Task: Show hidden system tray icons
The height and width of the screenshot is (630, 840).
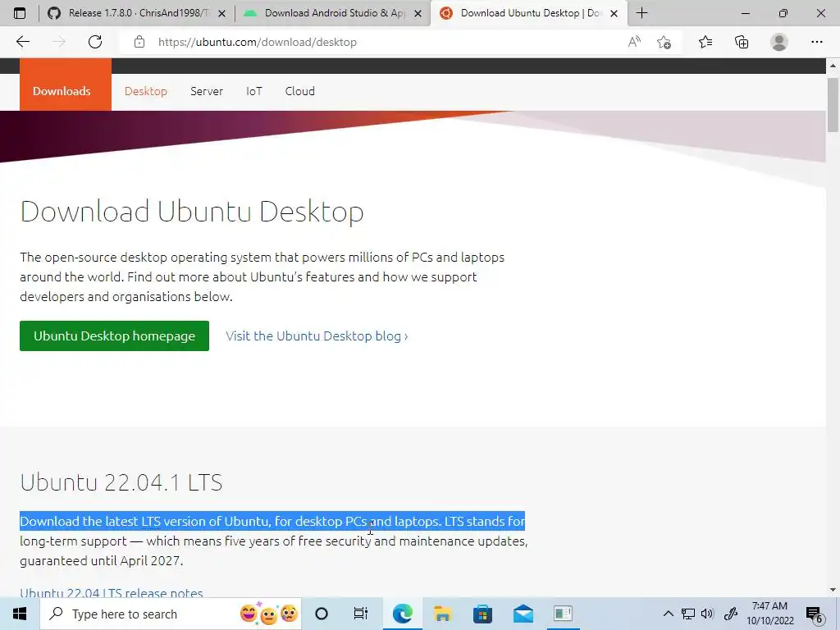Action: coord(668,614)
